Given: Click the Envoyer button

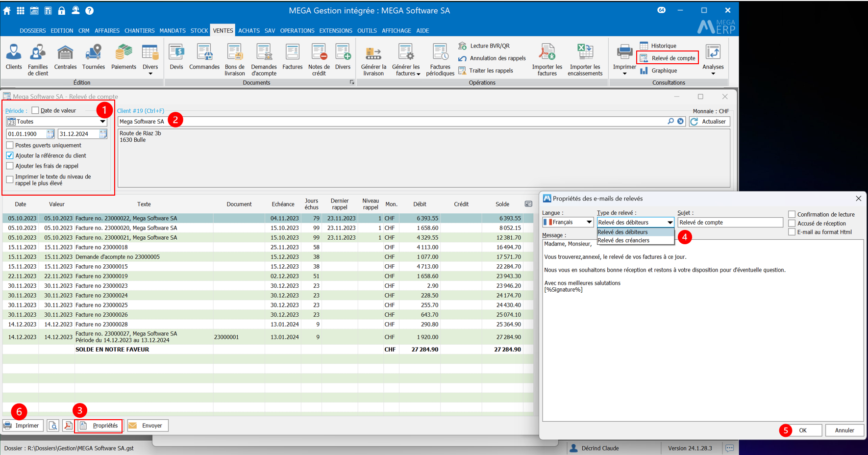Looking at the screenshot, I should (x=148, y=426).
